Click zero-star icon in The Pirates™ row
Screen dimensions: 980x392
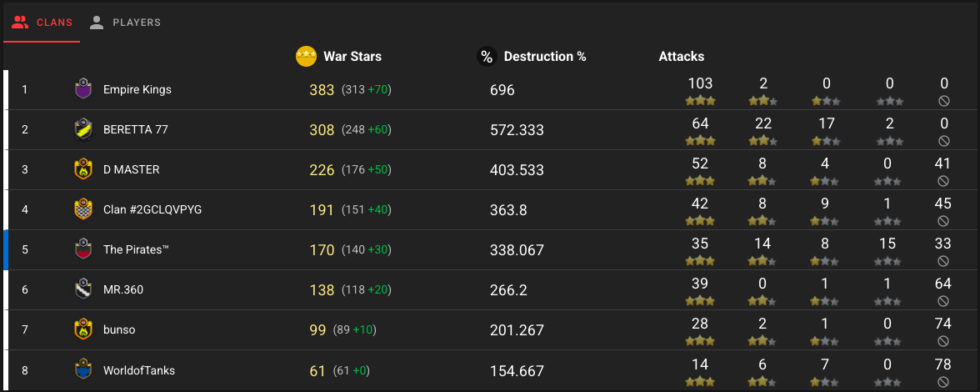coord(887,261)
